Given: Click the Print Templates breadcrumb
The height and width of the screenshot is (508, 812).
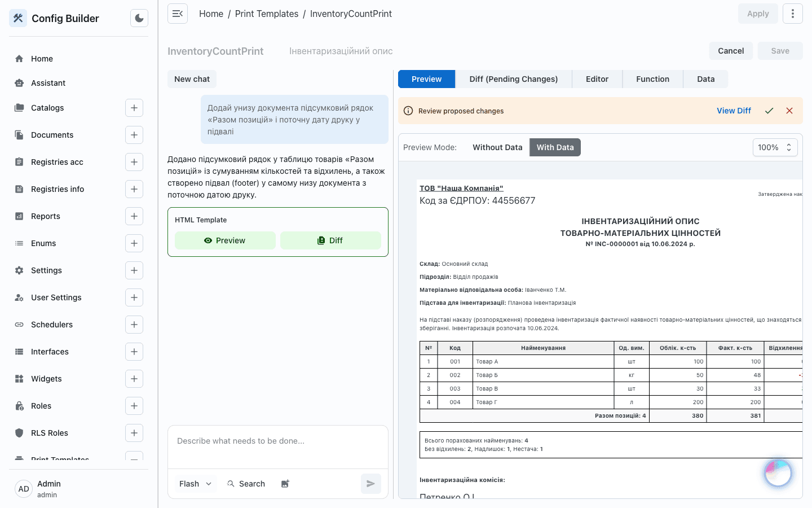Looking at the screenshot, I should pyautogui.click(x=267, y=14).
